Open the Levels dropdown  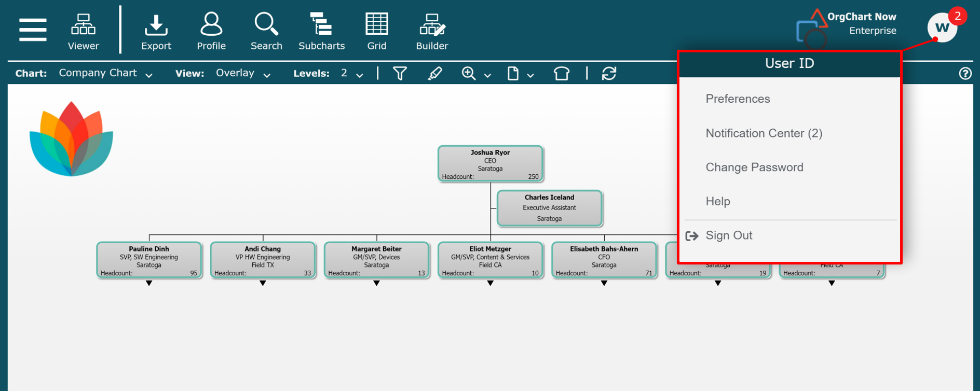click(x=352, y=74)
